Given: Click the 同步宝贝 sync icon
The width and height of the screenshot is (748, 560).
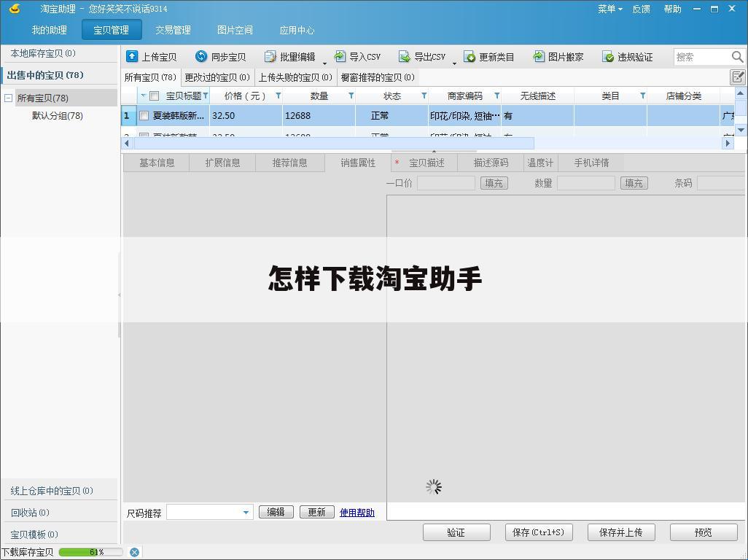Looking at the screenshot, I should coord(200,57).
